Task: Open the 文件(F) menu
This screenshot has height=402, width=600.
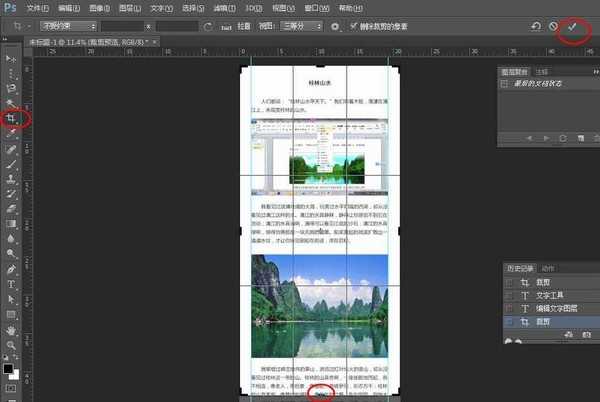Action: click(36, 7)
